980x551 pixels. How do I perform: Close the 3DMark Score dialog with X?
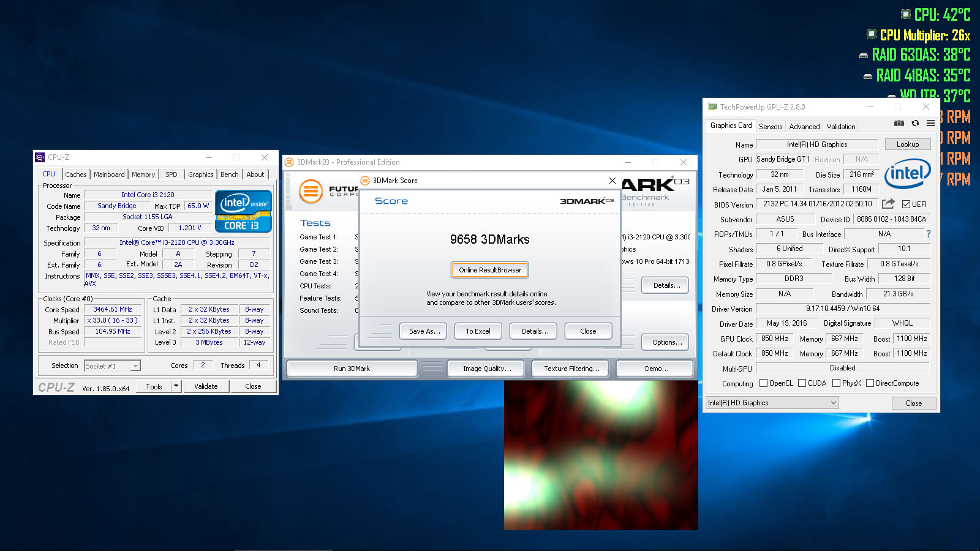[x=612, y=181]
